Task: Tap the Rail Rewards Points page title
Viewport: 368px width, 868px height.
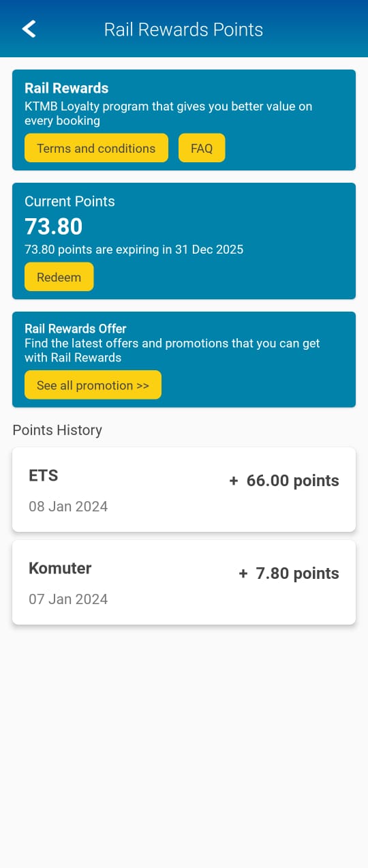Action: [183, 29]
